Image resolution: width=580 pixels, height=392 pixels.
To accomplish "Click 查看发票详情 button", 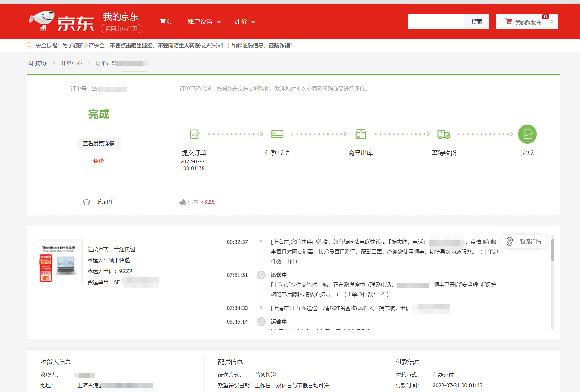I will coord(99,144).
